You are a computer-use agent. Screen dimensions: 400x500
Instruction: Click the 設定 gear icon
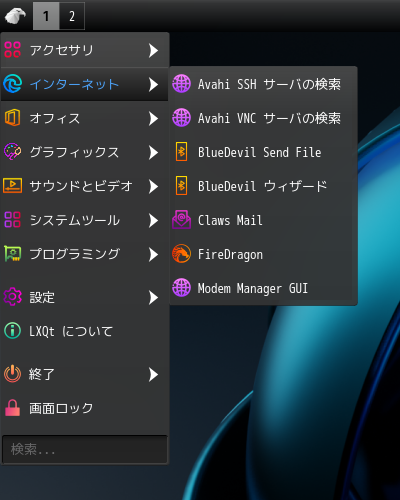tap(13, 297)
